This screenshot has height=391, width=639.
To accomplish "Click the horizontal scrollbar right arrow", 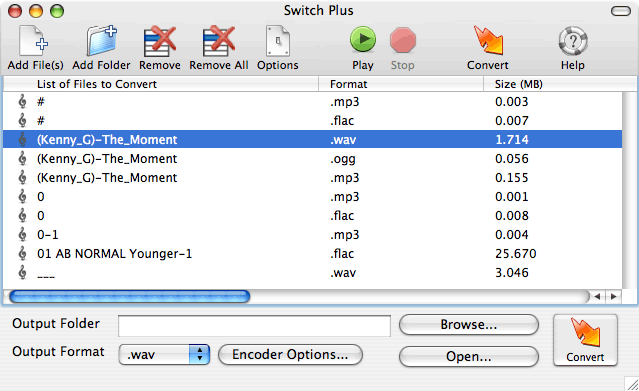I will [x=613, y=296].
